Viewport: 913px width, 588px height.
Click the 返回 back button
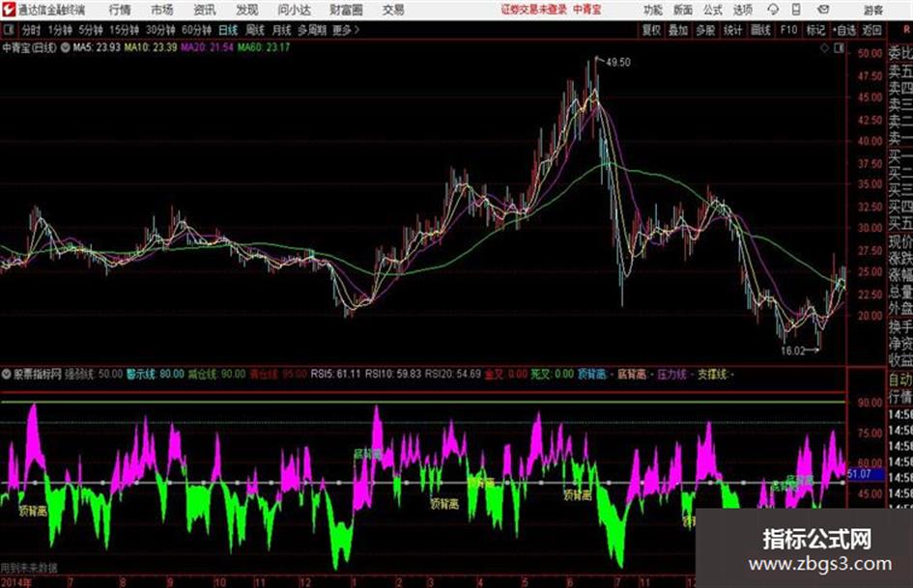(x=871, y=30)
